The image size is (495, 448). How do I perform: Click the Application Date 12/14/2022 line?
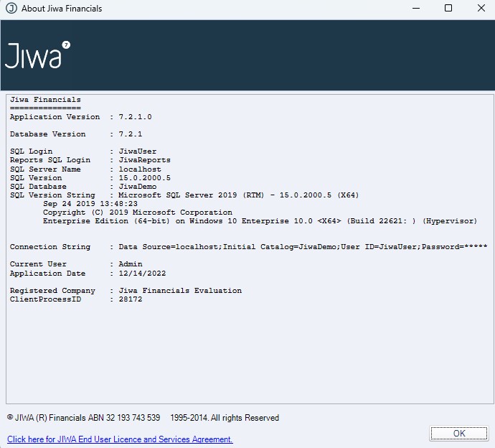pyautogui.click(x=88, y=274)
